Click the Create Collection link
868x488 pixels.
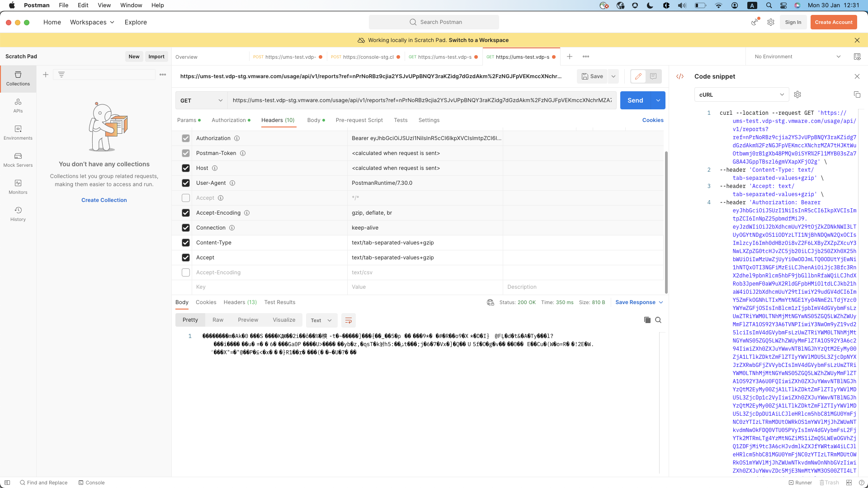point(104,200)
